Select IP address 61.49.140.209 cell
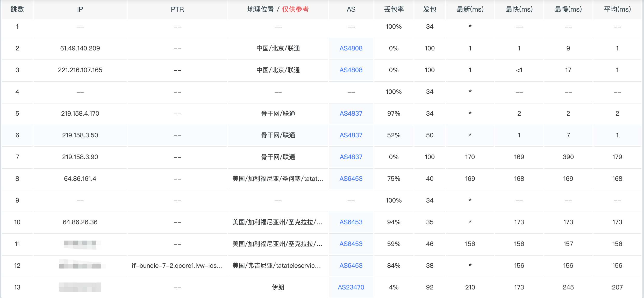 click(80, 48)
